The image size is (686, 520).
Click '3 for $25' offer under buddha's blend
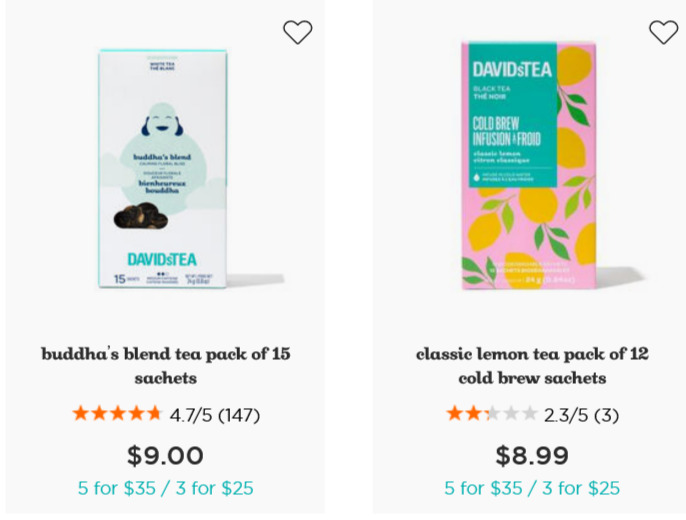point(214,488)
